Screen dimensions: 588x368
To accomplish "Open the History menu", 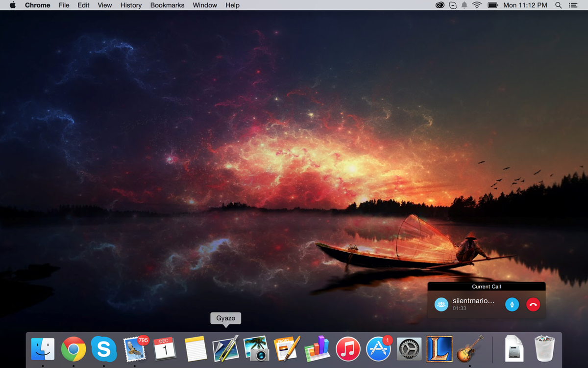I will point(131,5).
